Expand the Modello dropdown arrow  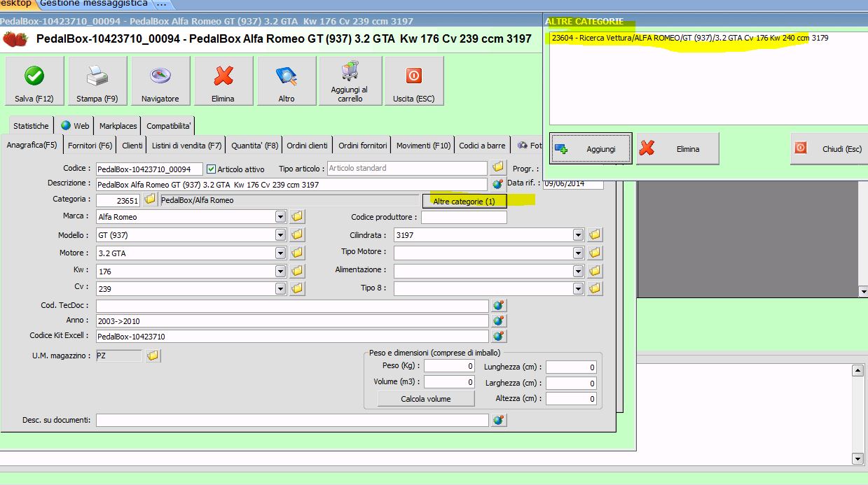pos(280,235)
